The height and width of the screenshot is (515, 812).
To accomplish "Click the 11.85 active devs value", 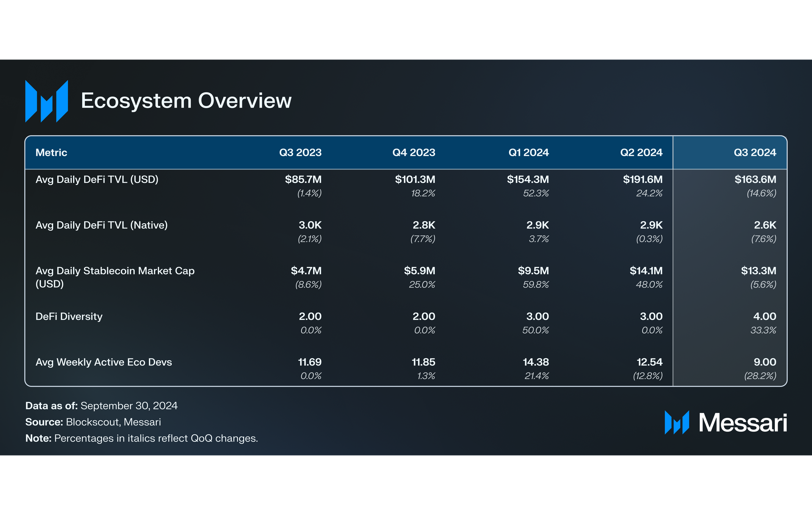I will [423, 362].
